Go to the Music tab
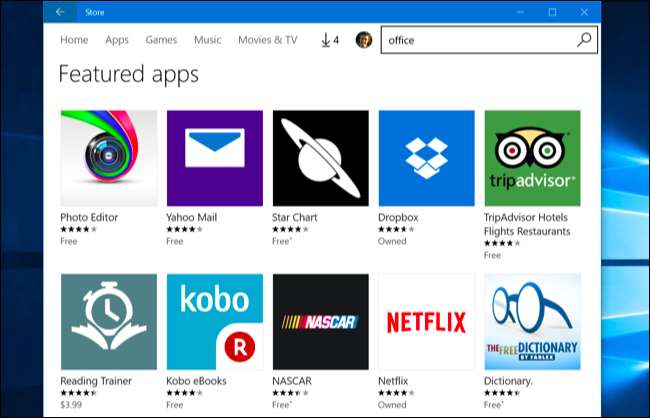This screenshot has height=418, width=650. point(208,40)
